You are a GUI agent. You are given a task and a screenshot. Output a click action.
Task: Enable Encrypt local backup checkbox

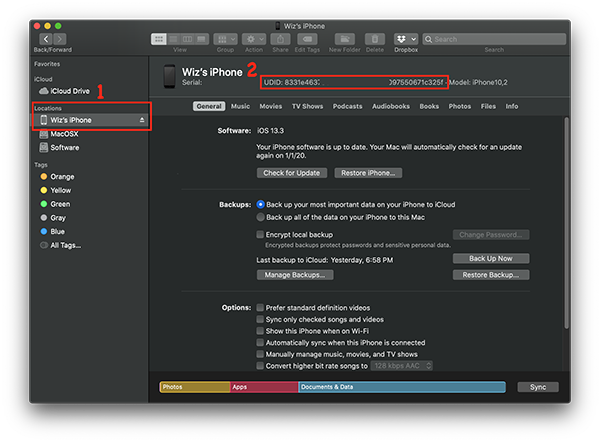point(260,234)
